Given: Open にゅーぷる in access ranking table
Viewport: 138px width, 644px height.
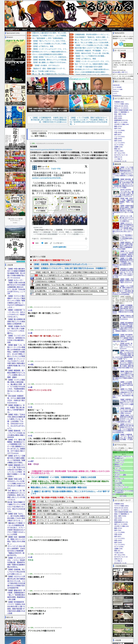Looking at the screenshot, I should (118, 468).
